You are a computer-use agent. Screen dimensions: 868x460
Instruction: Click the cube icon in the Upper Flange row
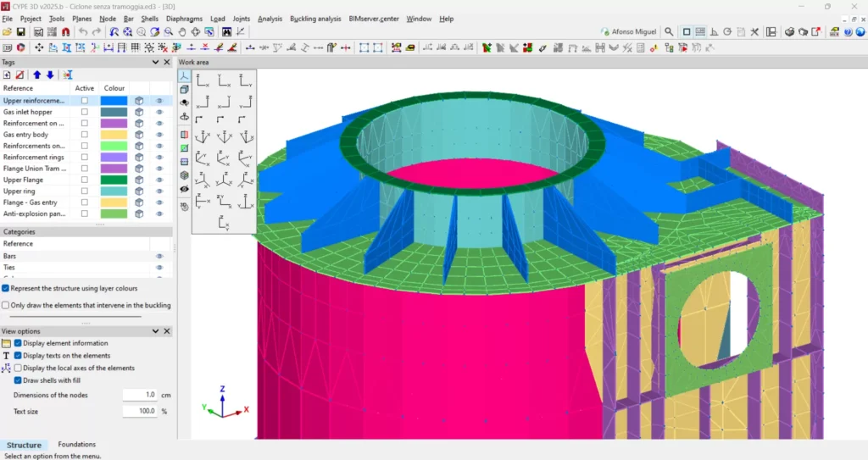(139, 180)
